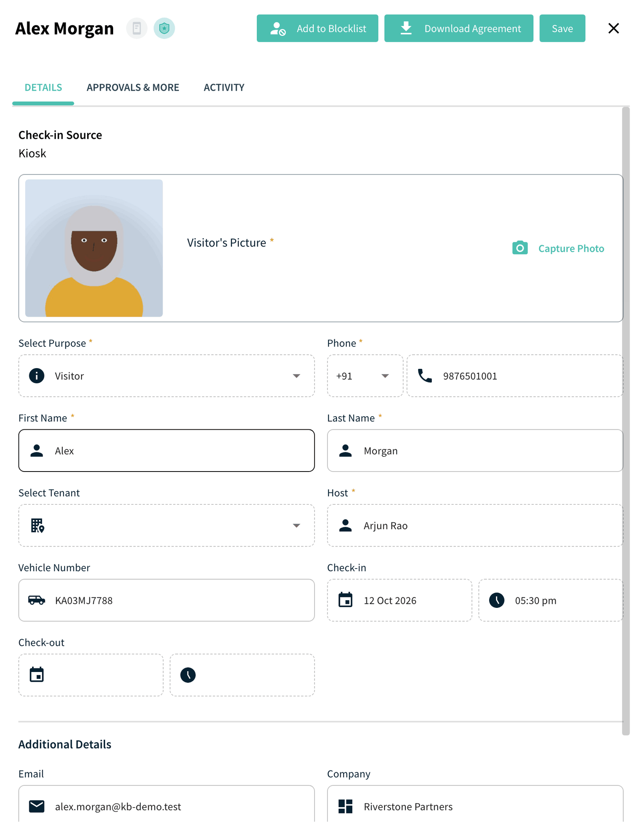This screenshot has width=642, height=840.
Task: Click the Kiosk check-in source text
Action: pos(33,153)
